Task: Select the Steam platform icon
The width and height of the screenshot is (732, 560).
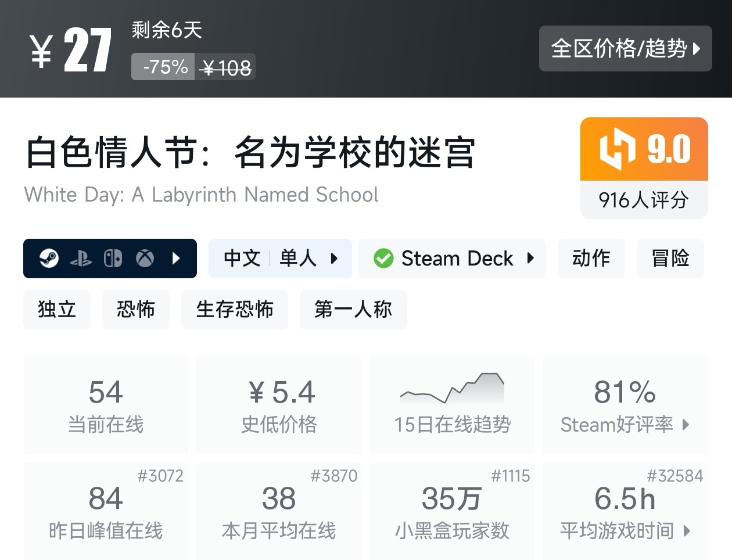Action: [51, 258]
